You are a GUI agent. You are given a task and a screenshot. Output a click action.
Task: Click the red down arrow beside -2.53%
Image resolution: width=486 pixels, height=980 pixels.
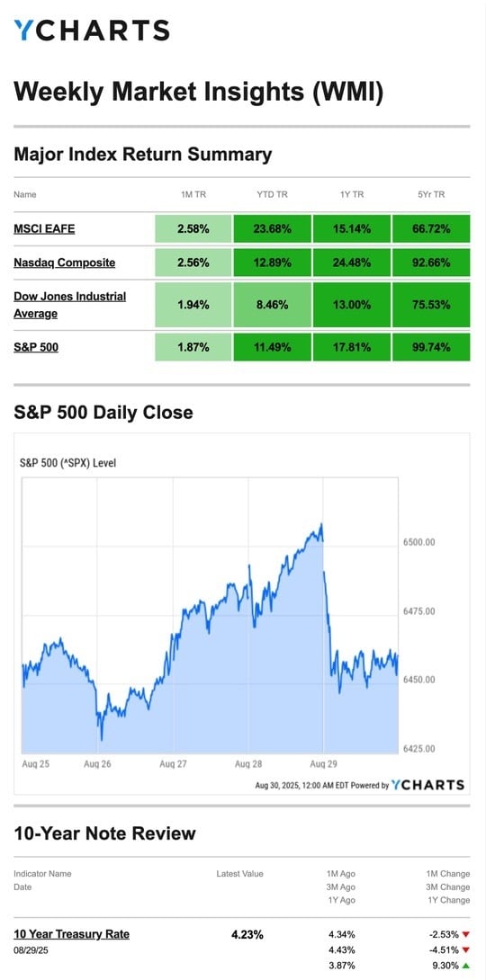pyautogui.click(x=465, y=934)
